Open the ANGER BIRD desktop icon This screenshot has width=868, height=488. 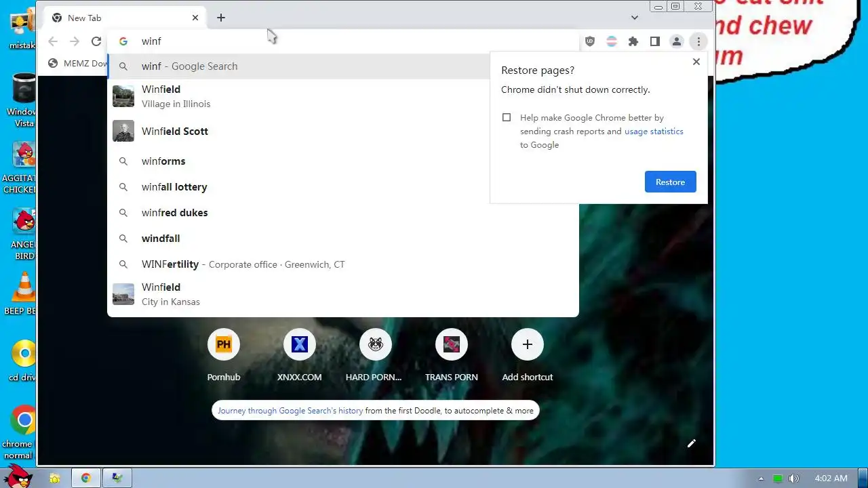[24, 234]
